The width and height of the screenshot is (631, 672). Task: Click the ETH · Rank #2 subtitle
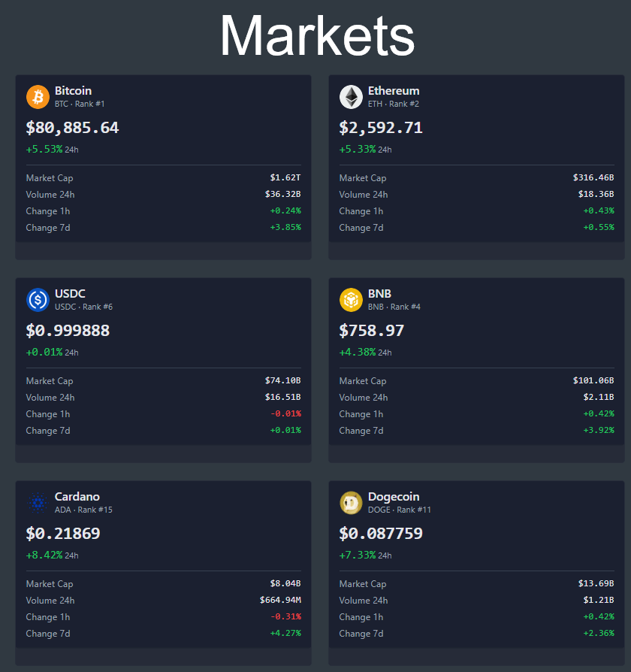394,104
